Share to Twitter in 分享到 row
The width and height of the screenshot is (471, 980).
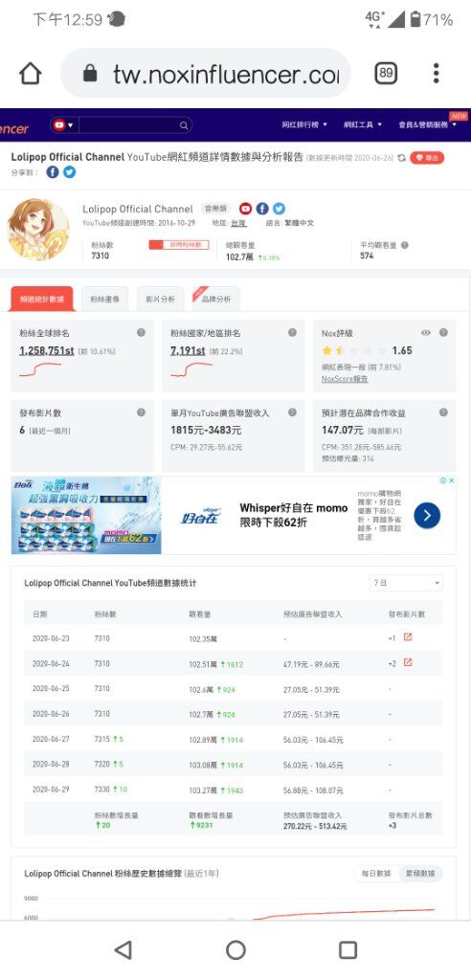coord(70,172)
